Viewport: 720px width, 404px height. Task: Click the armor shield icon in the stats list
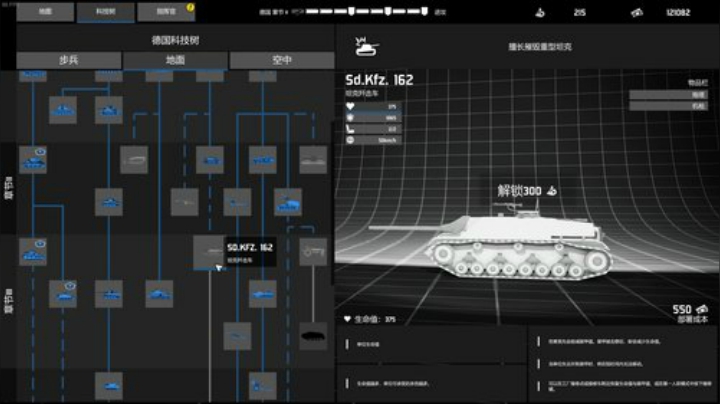[x=350, y=118]
